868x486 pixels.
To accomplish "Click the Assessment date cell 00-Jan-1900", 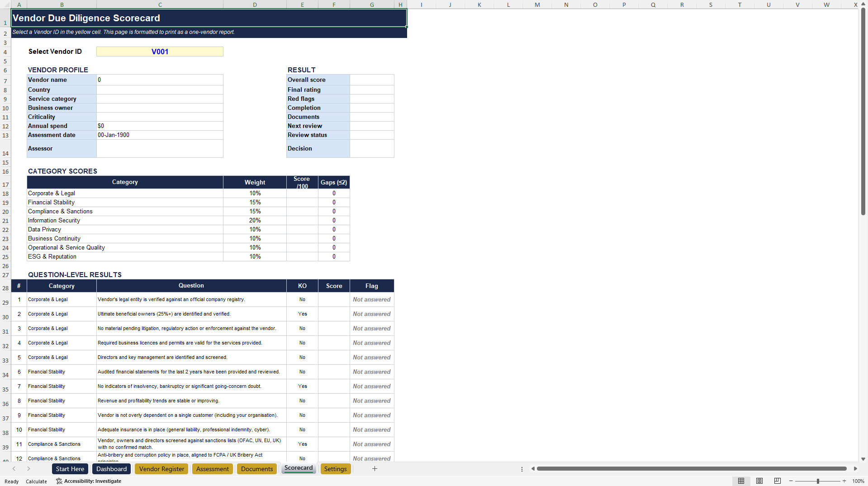I will pos(160,135).
